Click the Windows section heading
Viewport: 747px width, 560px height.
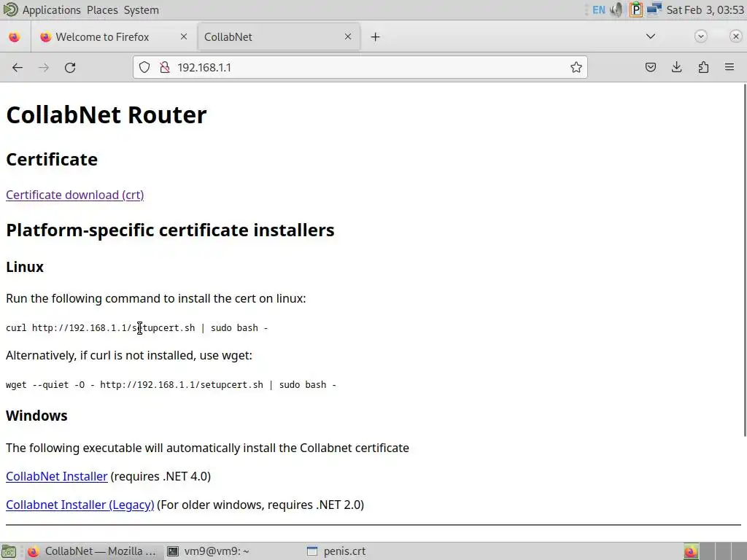pyautogui.click(x=36, y=416)
